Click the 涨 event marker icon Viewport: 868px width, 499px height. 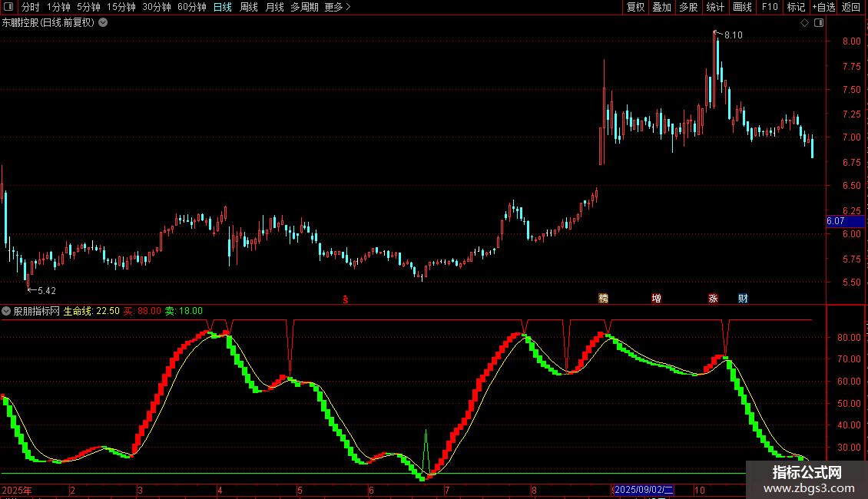(x=713, y=298)
